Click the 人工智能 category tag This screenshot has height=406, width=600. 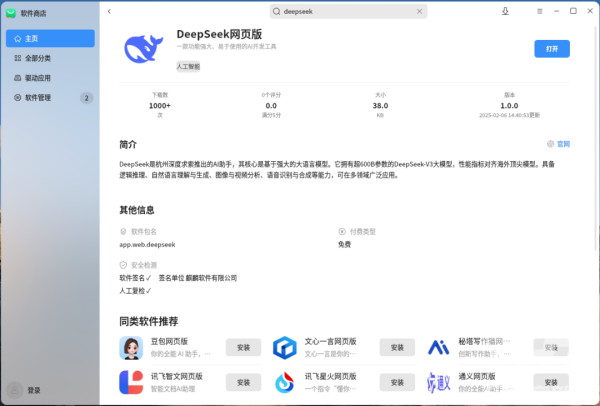[188, 67]
